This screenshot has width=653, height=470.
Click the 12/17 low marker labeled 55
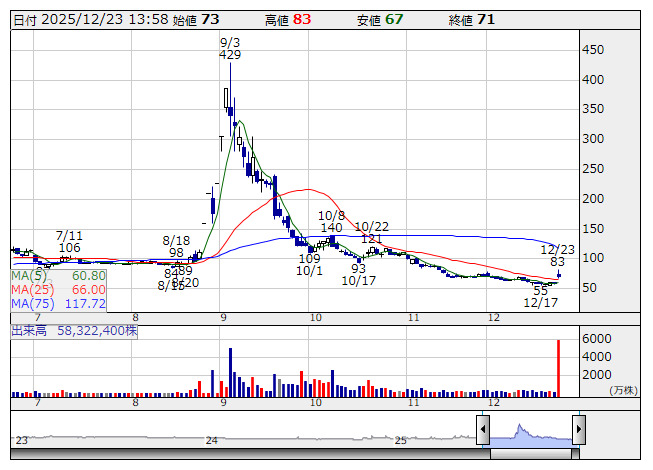(540, 289)
